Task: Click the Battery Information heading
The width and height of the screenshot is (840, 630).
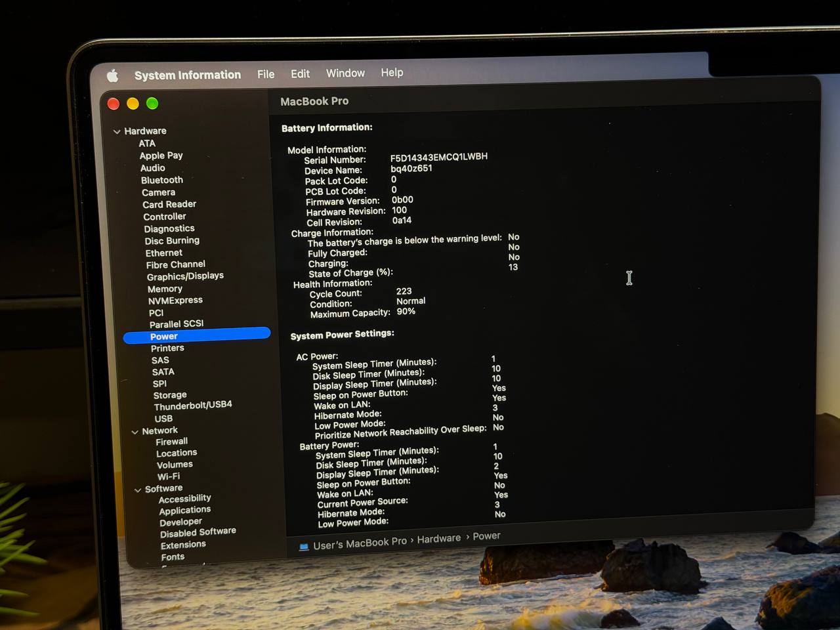Action: tap(327, 128)
